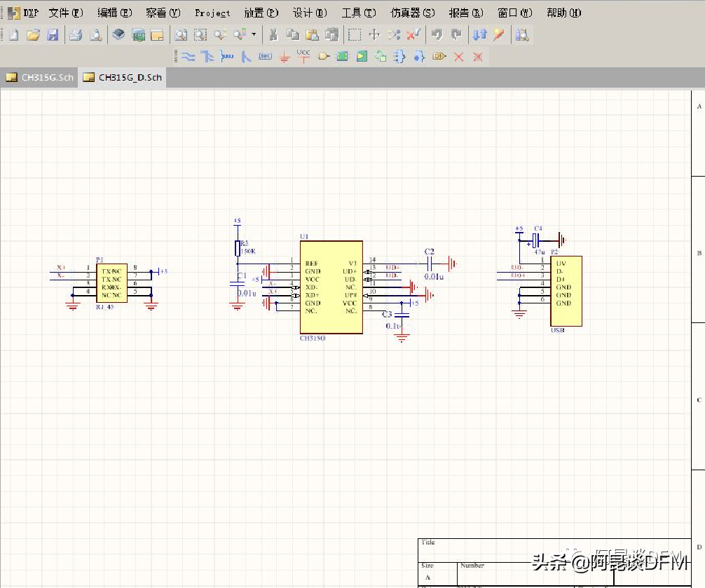The image size is (705, 588).
Task: Open the 工具 (Tools) menu
Action: (358, 13)
